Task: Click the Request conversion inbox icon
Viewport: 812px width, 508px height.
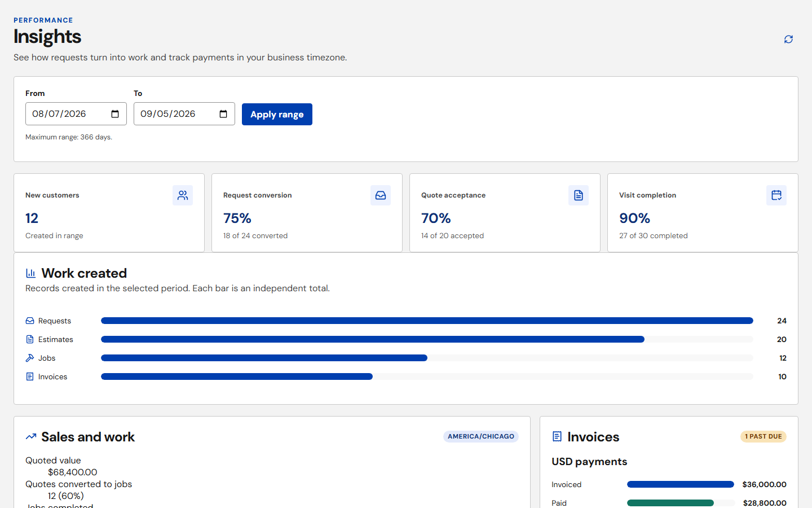Action: [381, 195]
